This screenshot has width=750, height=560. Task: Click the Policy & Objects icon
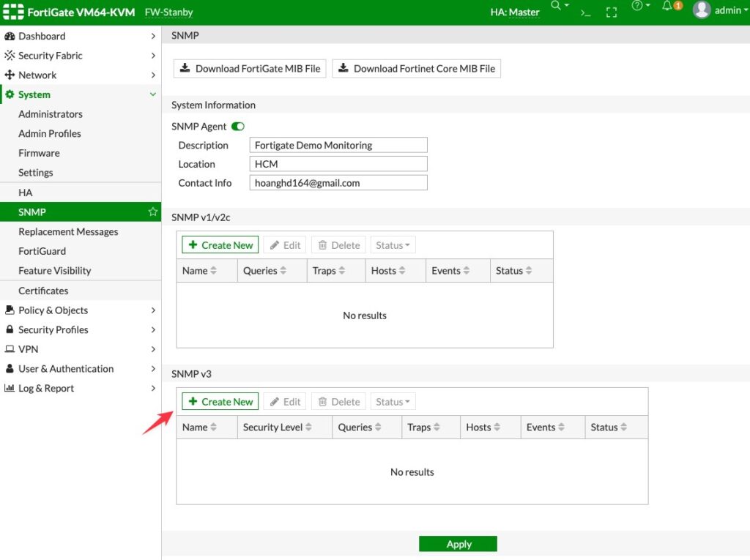click(10, 310)
